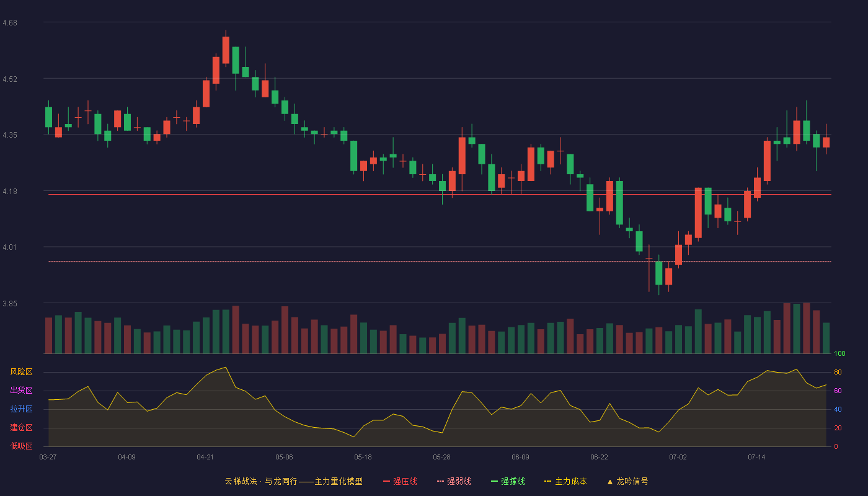This screenshot has height=496, width=868.
Task: Toggle the 强弱线 dashed legend entry
Action: pyautogui.click(x=454, y=482)
